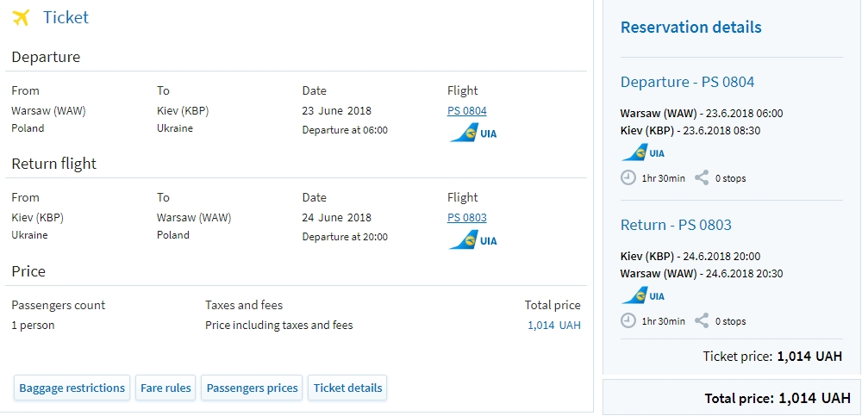Click UIA logo in Return reservation details
The image size is (868, 416).
[643, 295]
